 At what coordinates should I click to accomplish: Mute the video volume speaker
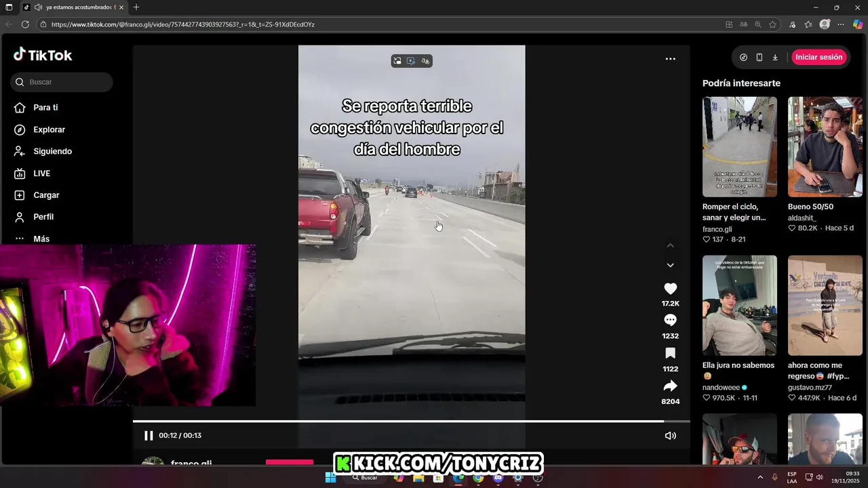pos(670,436)
